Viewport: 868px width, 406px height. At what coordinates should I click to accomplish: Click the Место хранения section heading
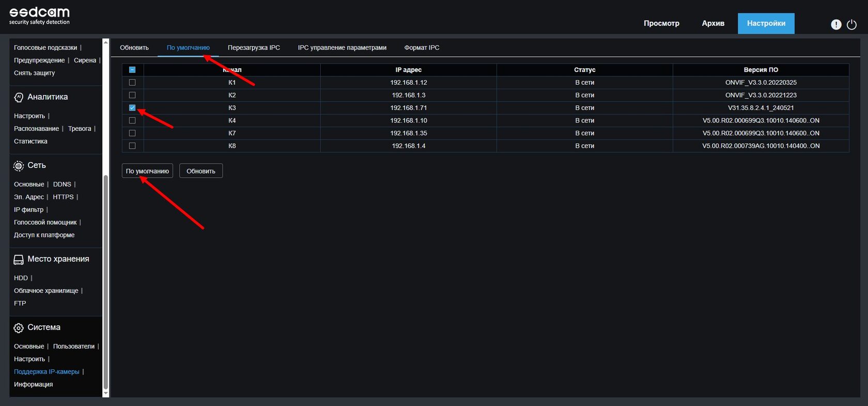click(58, 259)
